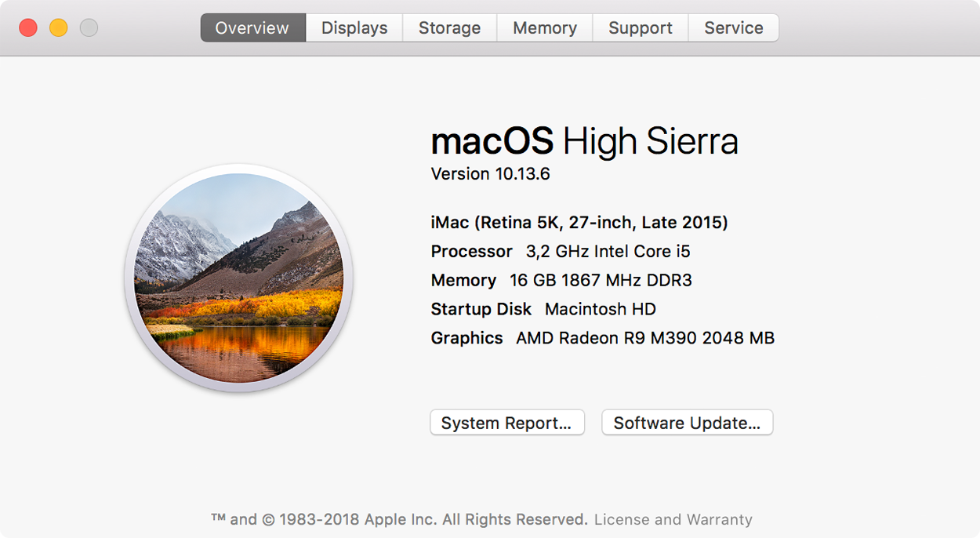The image size is (980, 538).
Task: Open the License and Warranty link
Action: click(x=673, y=519)
